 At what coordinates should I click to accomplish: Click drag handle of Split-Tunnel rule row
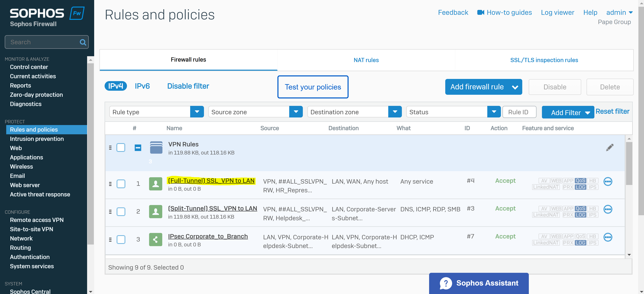110,212
